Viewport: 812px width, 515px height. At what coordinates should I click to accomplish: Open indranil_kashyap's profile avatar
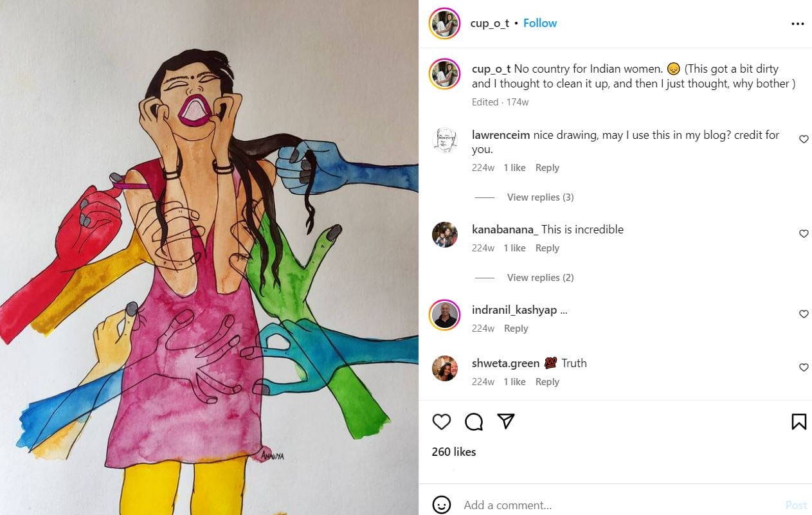(x=445, y=315)
